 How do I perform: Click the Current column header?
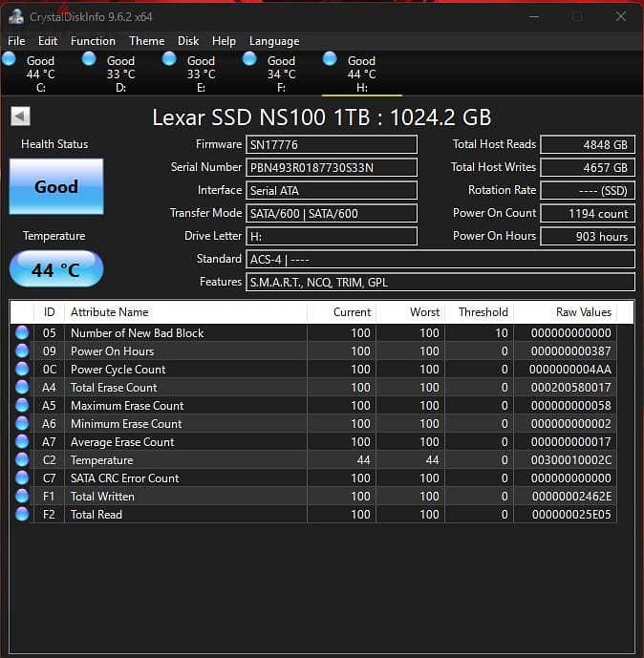click(x=342, y=312)
